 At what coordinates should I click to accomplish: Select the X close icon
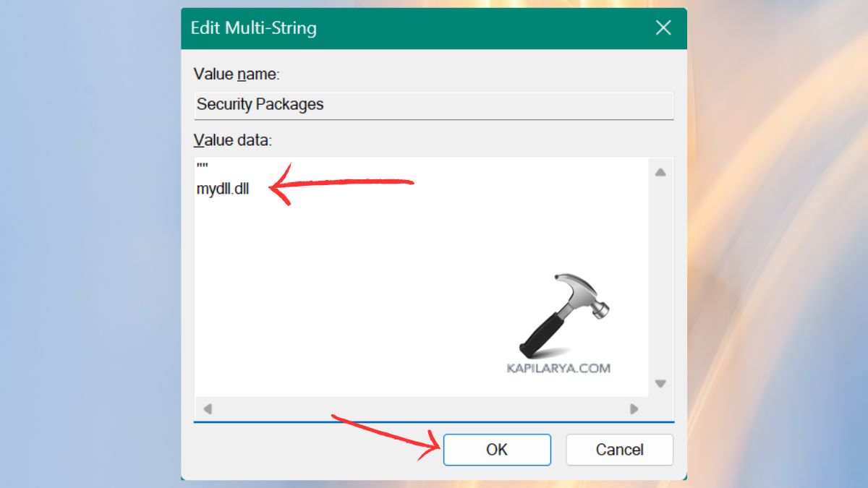(x=663, y=27)
